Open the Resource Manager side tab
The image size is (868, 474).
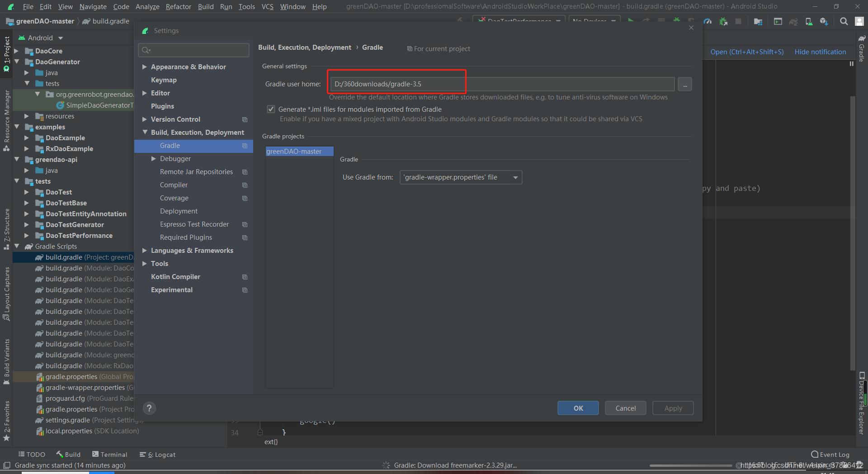coord(6,121)
